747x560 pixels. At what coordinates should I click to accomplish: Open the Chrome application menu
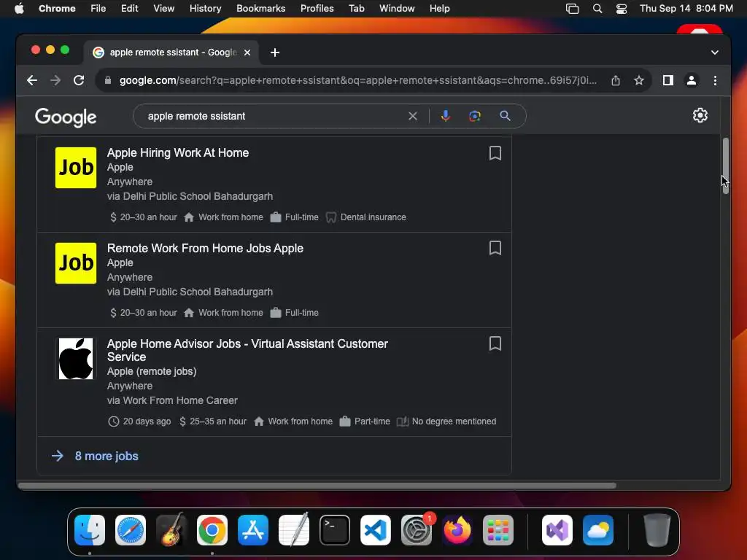57,8
